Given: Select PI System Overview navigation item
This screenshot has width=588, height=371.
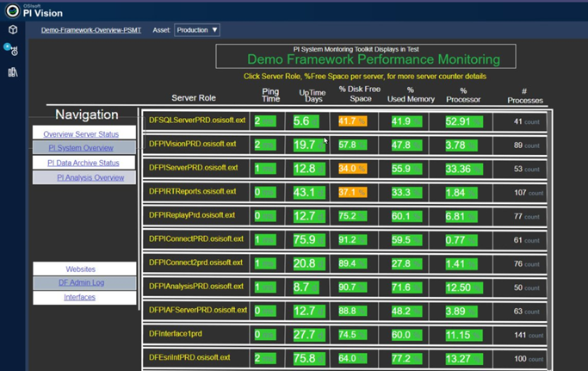Looking at the screenshot, I should click(x=81, y=148).
